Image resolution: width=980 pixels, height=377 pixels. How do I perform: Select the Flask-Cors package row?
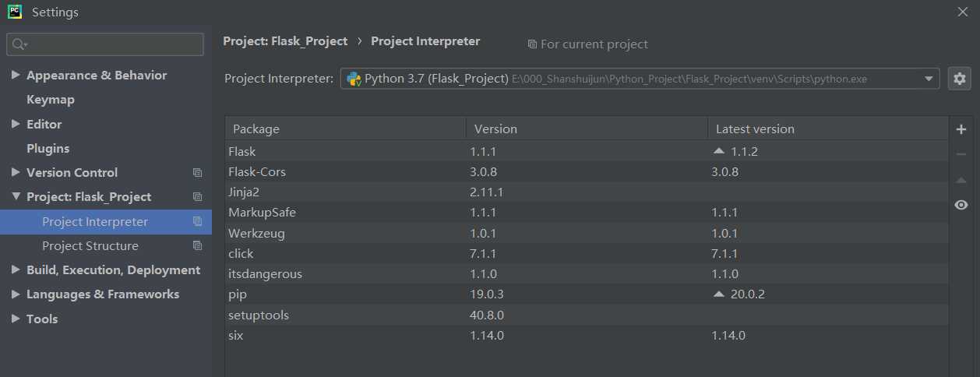[x=587, y=171]
